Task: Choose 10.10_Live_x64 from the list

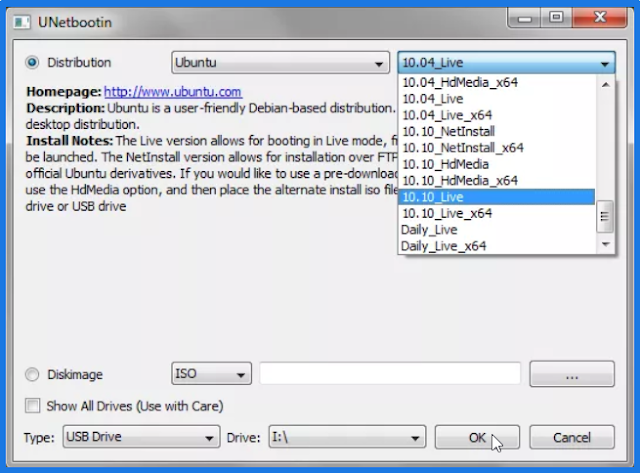Action: [496, 213]
